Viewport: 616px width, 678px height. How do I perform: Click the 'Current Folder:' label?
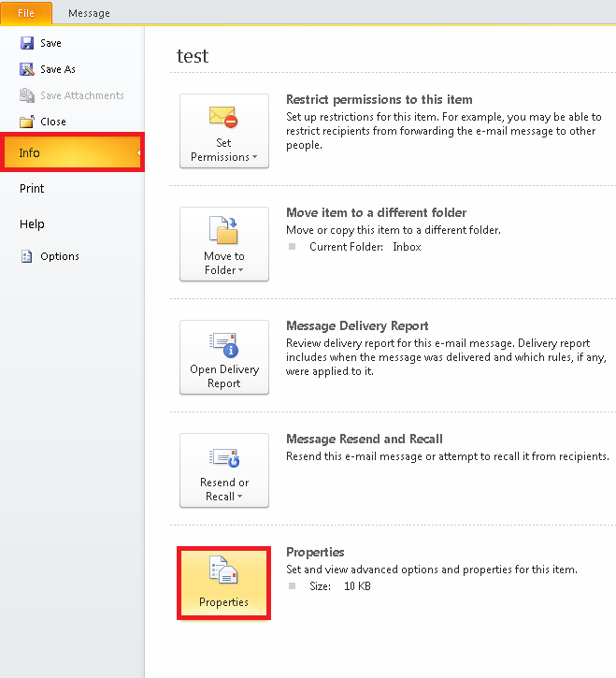[x=346, y=247]
